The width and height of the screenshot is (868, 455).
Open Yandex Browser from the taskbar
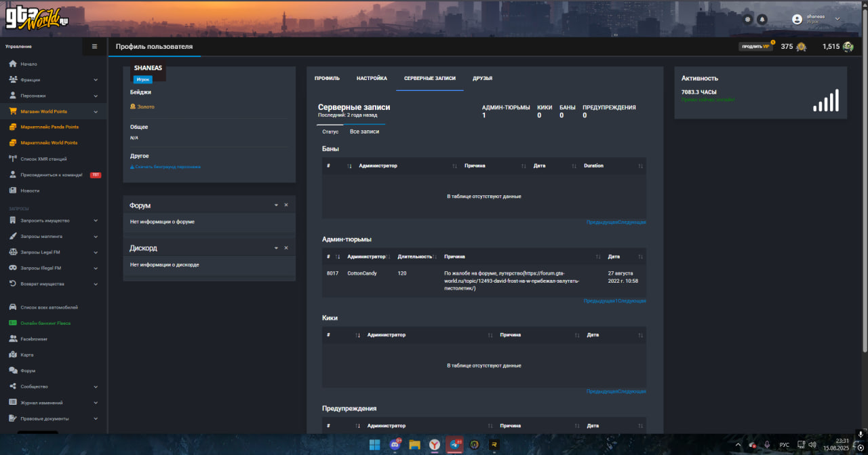(x=435, y=445)
